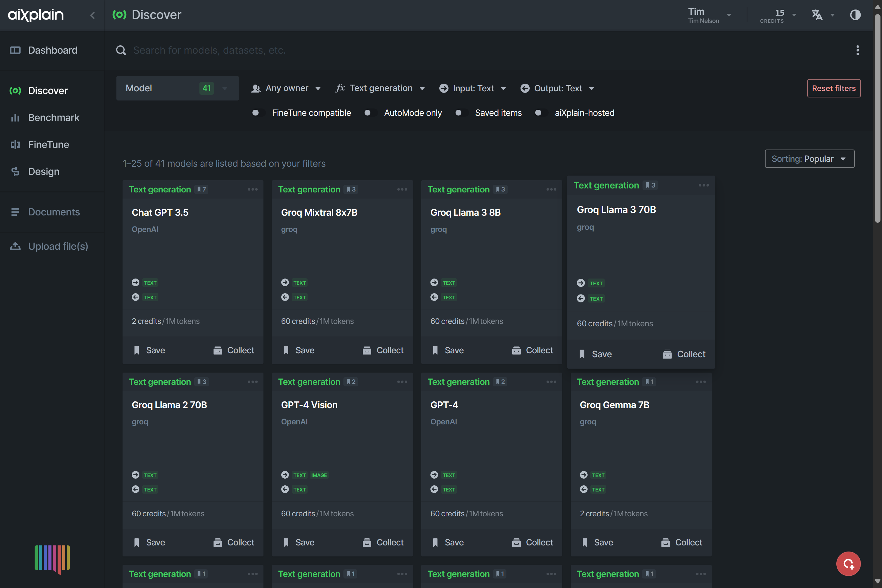Open the Model asset type dropdown
The width and height of the screenshot is (882, 588).
(x=177, y=88)
